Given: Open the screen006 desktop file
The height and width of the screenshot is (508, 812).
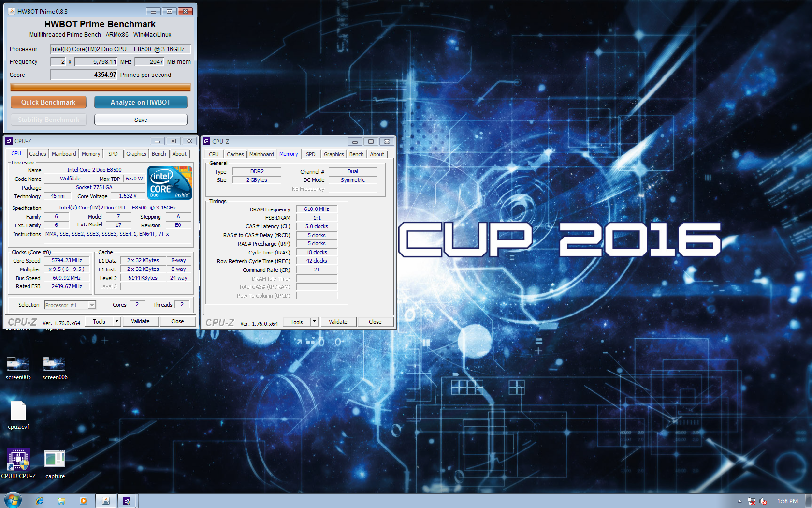Looking at the screenshot, I should 55,368.
